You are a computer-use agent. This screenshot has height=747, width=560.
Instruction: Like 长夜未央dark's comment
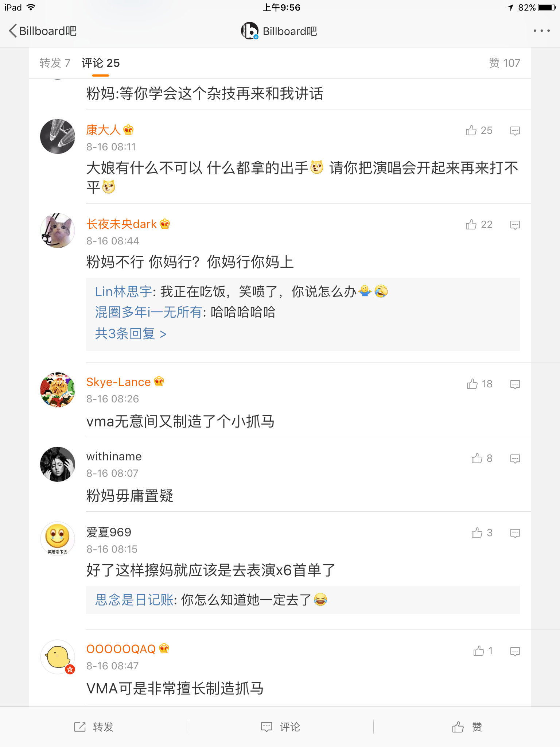point(471,225)
